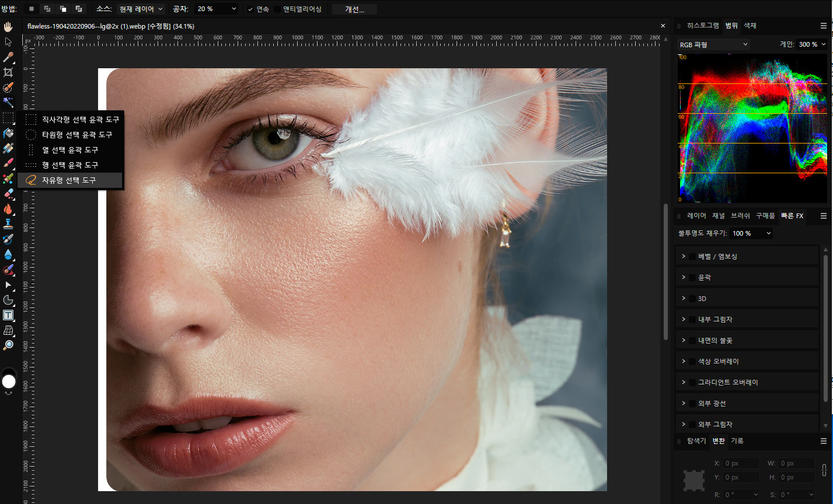Switch to the 채널 tab
The width and height of the screenshot is (833, 504).
click(x=718, y=216)
